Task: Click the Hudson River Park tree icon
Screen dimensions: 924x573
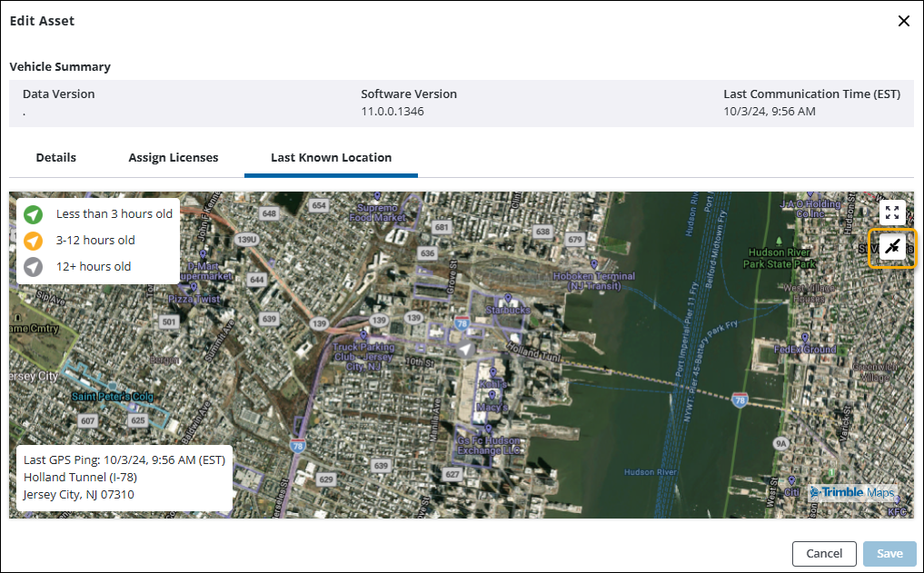Action: (779, 242)
